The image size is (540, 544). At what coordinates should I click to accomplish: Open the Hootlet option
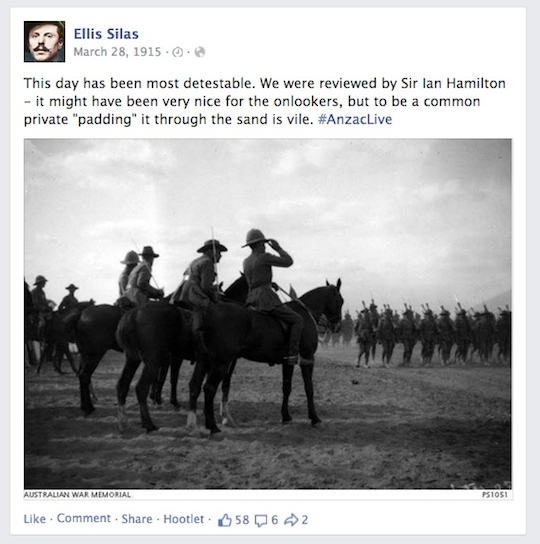coord(184,519)
